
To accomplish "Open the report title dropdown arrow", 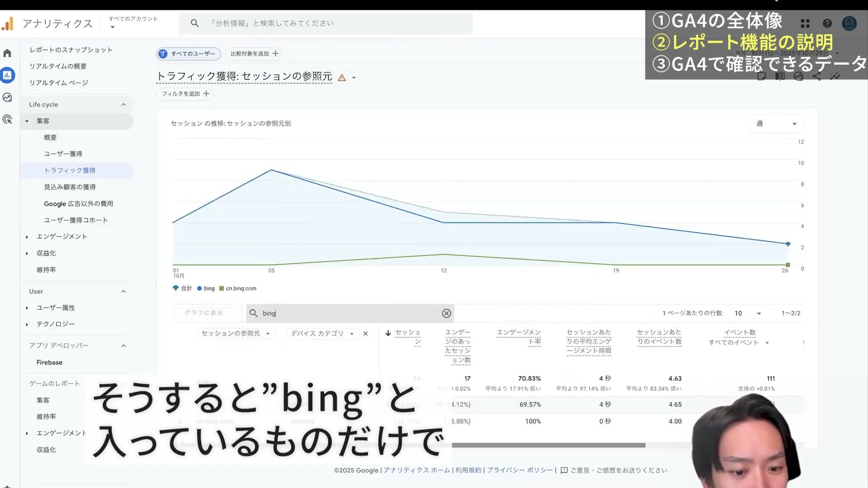I will point(354,78).
